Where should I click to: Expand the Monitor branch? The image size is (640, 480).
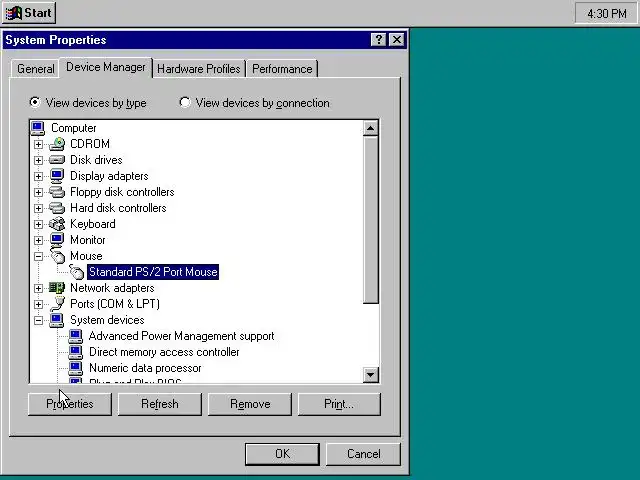point(38,240)
